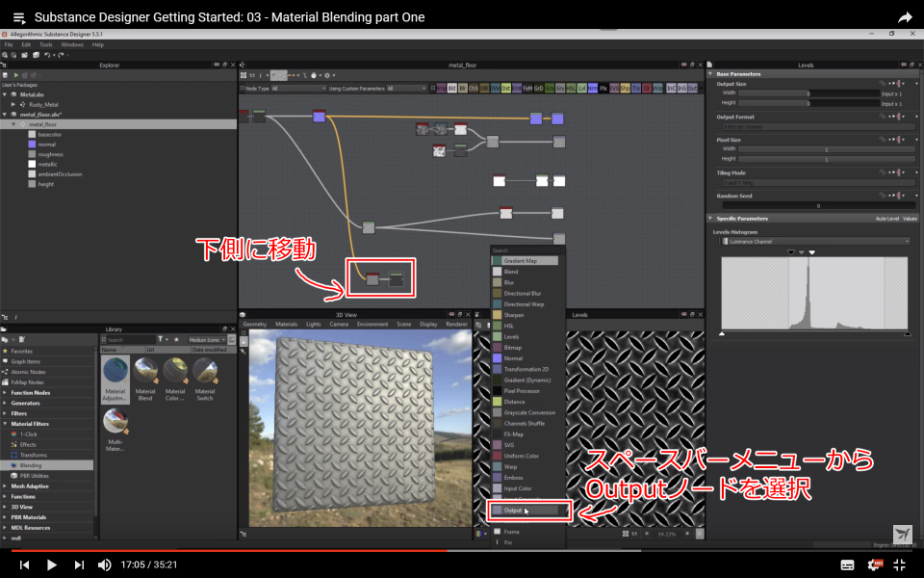This screenshot has width=924, height=578.
Task: Click the node menu Search field
Action: (526, 250)
